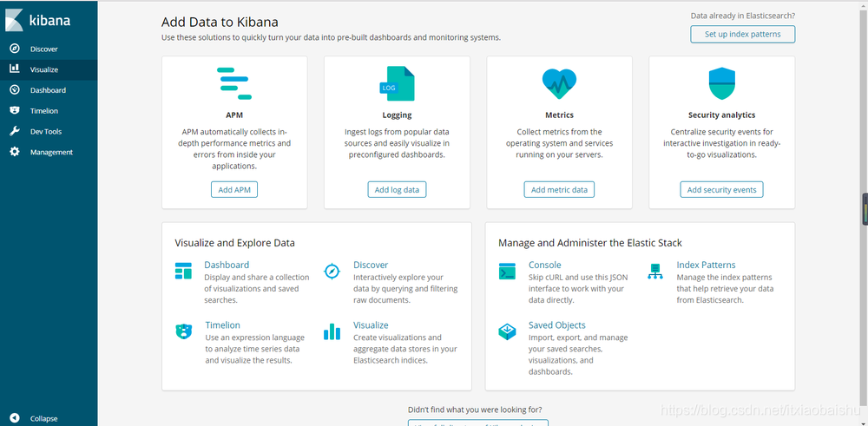Click the Logging card title
Viewport: 868px width, 426px height.
coord(397,115)
